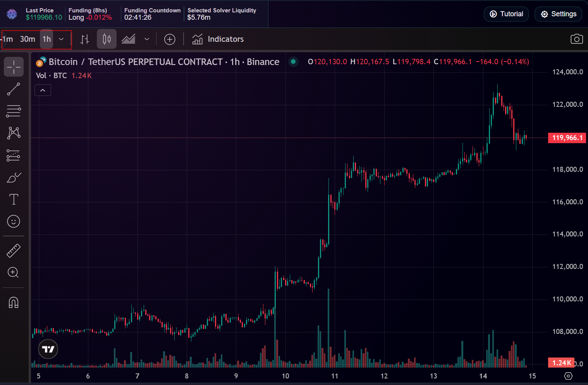Select the Text annotation tool
588x385 pixels.
click(14, 199)
